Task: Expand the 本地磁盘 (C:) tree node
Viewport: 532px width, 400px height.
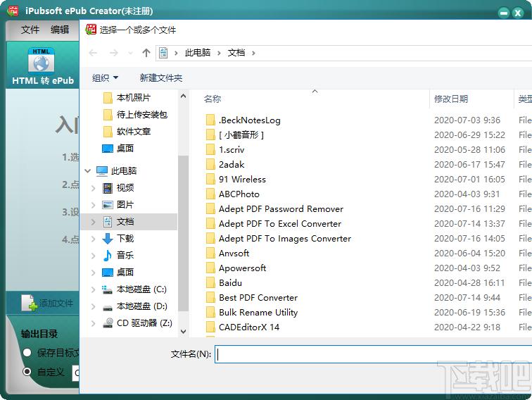Action: (94, 289)
